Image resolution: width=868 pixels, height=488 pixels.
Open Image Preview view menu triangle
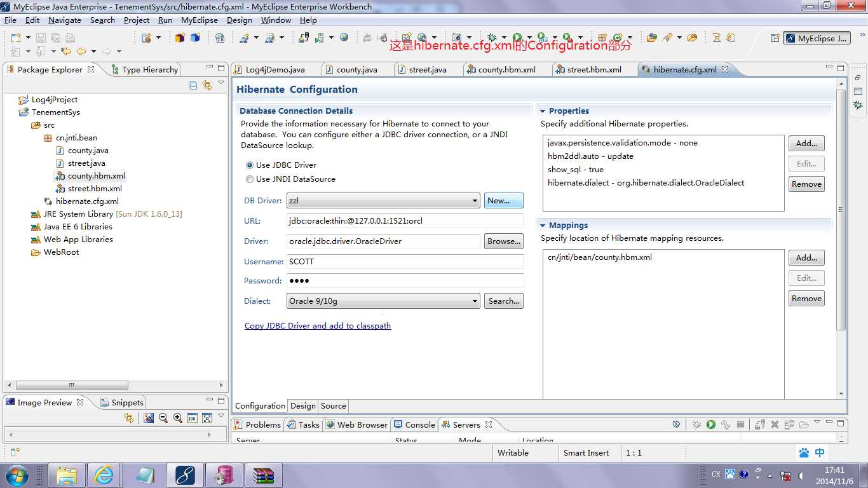click(x=221, y=416)
